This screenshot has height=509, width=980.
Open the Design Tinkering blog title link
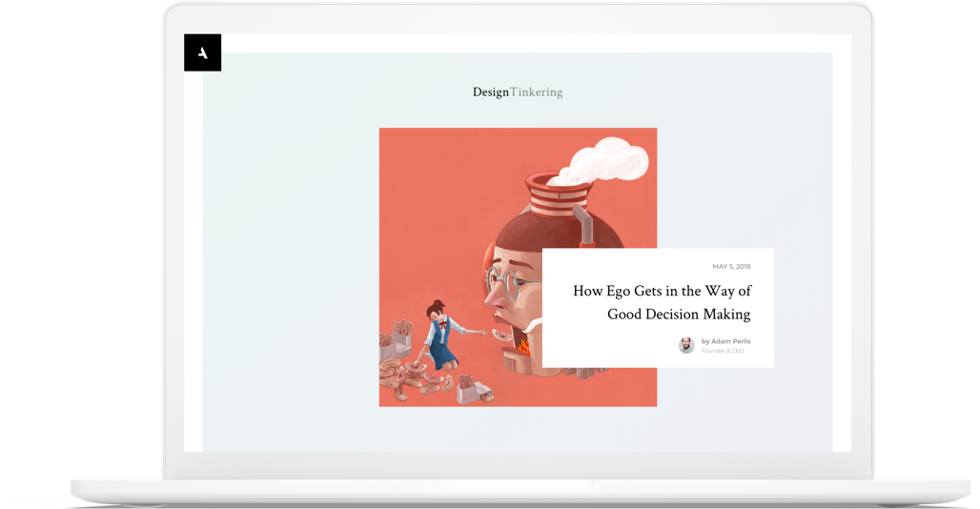point(517,92)
